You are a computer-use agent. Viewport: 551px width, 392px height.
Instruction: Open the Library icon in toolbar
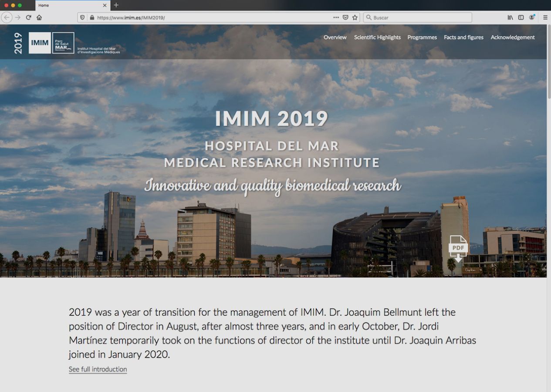(x=510, y=17)
